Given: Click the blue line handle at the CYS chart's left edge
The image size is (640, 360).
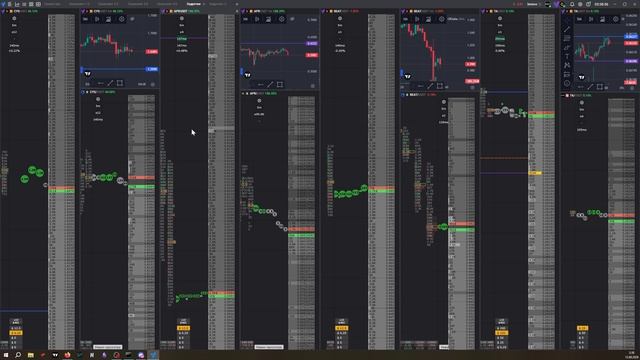Looking at the screenshot, I should click(x=82, y=70).
